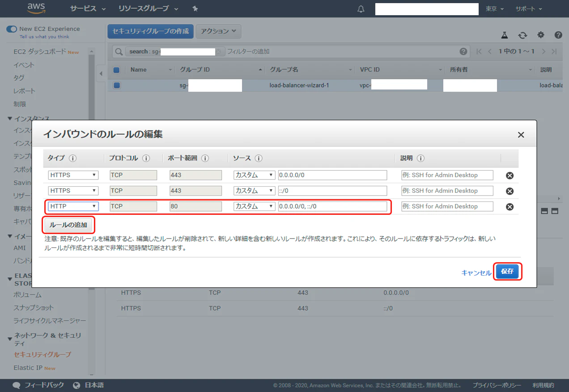Open スナップショット in sidebar
The image size is (569, 392).
(x=34, y=308)
